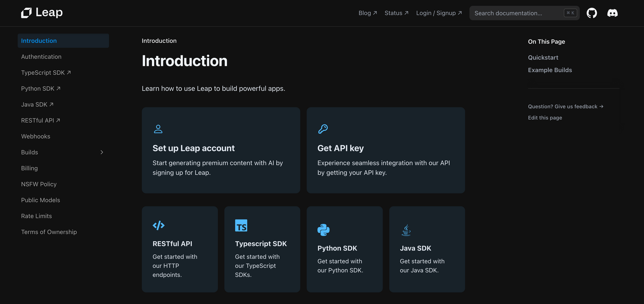Click the Edit this page link
644x304 pixels.
coord(545,118)
